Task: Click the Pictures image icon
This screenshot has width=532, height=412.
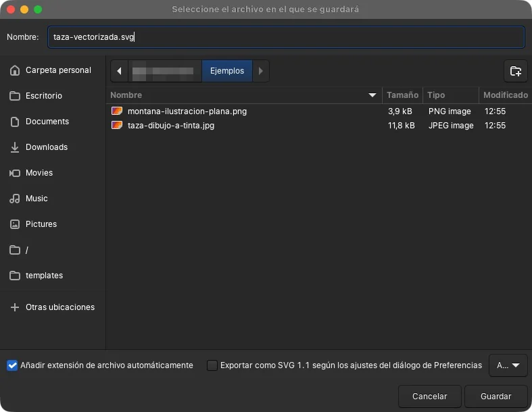Action: point(15,224)
